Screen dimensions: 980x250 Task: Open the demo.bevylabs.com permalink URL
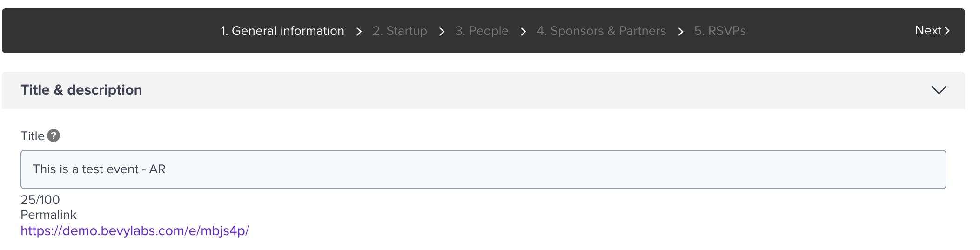pyautogui.click(x=135, y=230)
